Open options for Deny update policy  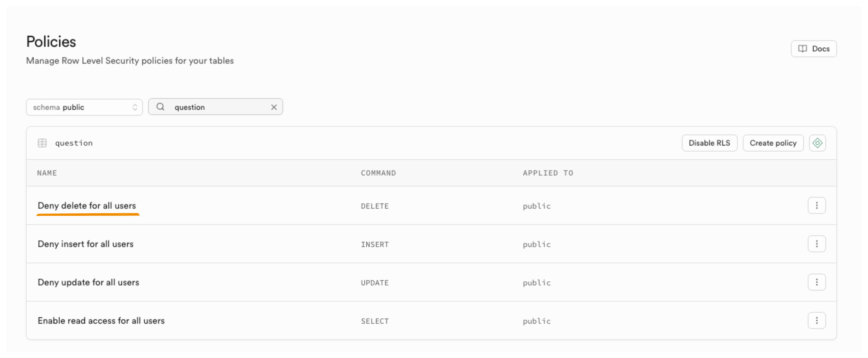(816, 282)
